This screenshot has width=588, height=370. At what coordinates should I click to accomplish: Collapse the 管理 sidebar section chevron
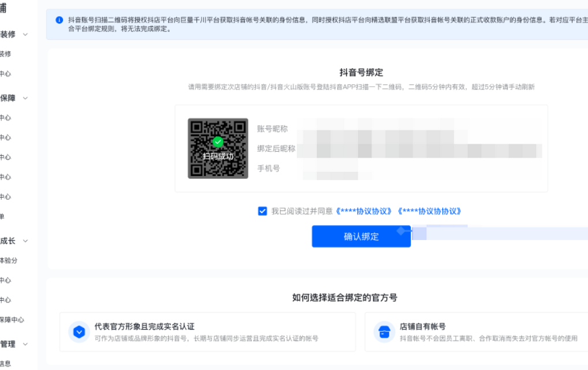(25, 344)
